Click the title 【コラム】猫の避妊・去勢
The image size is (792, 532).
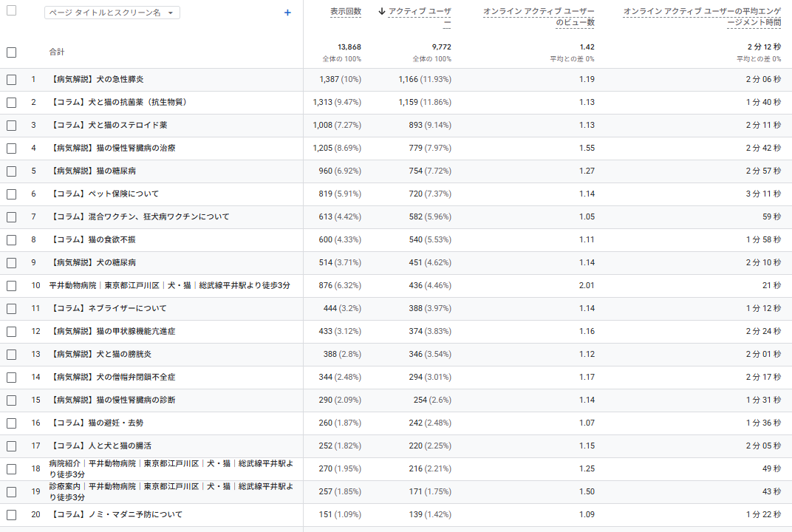(96, 423)
